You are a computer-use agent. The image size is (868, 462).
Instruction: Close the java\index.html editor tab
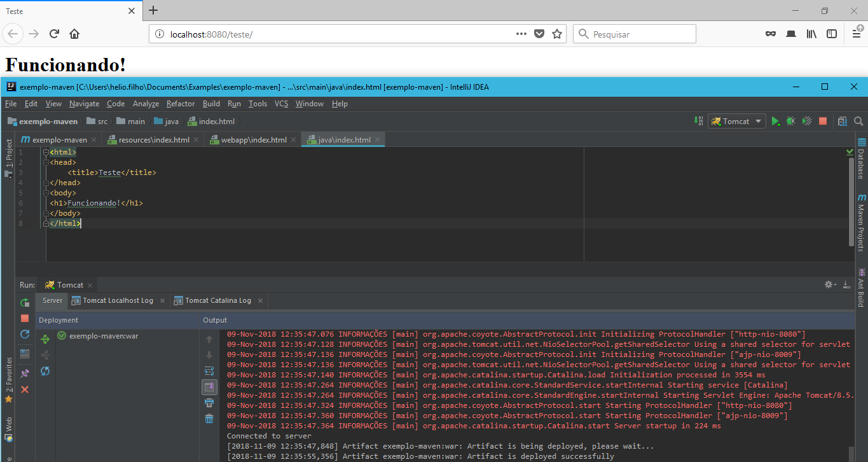(378, 139)
